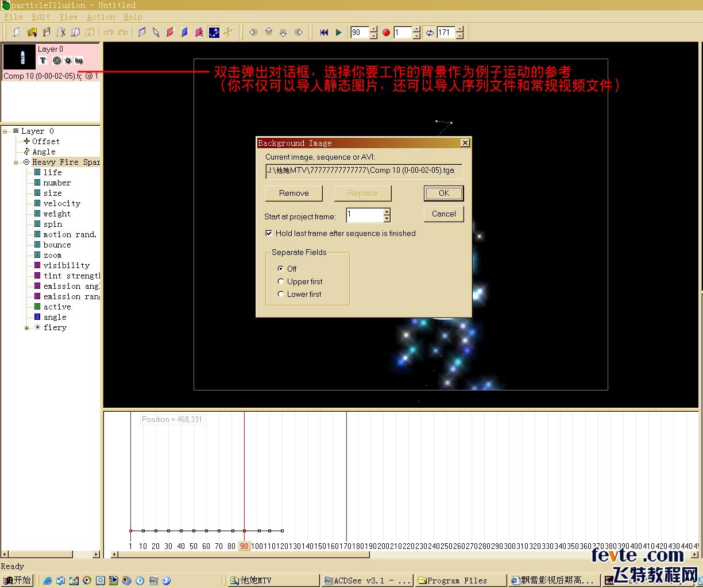Screen dimensions: 703x588
Task: Click the Save project toolbar icon
Action: tap(47, 33)
